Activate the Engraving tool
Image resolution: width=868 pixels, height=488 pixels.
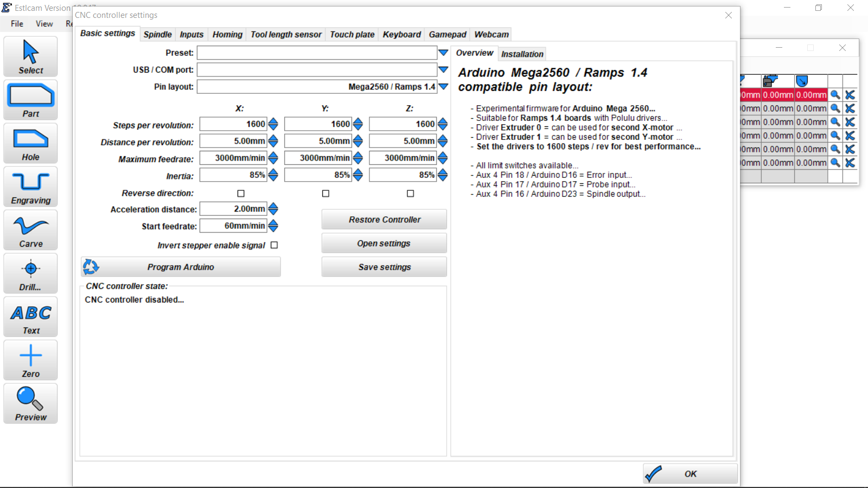[30, 187]
